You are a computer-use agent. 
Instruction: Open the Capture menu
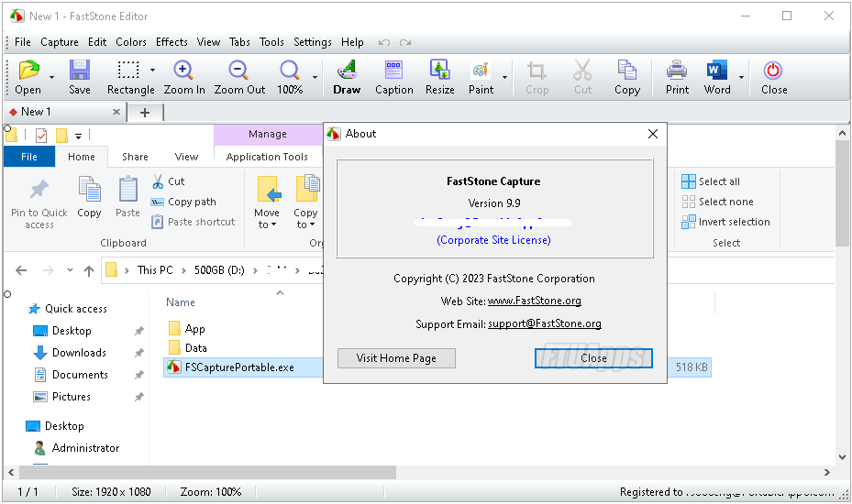coord(60,42)
